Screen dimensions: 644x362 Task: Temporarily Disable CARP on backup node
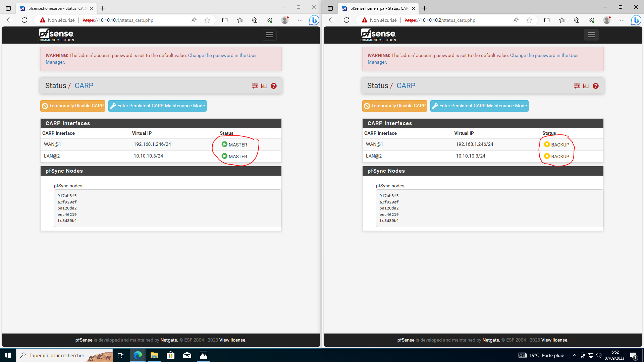395,106
